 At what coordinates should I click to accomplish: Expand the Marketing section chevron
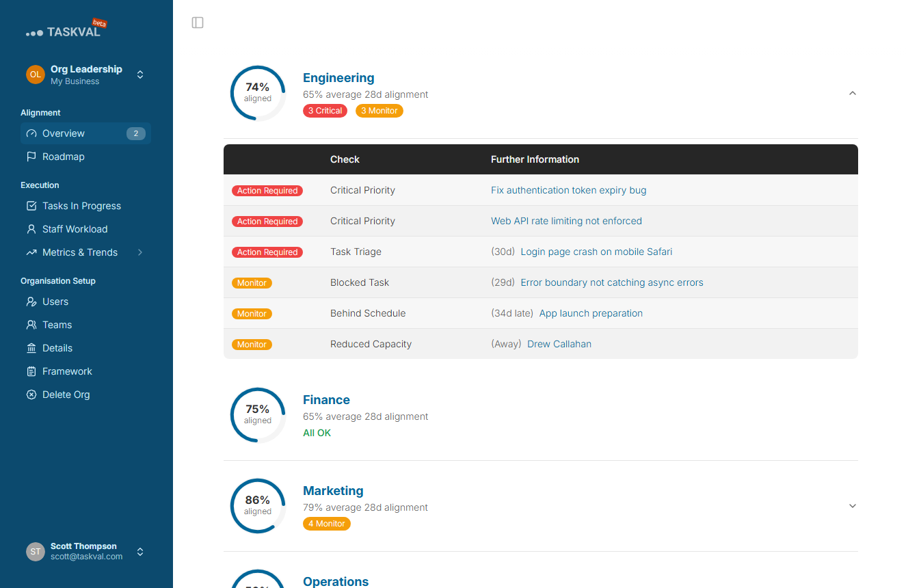[x=853, y=506]
